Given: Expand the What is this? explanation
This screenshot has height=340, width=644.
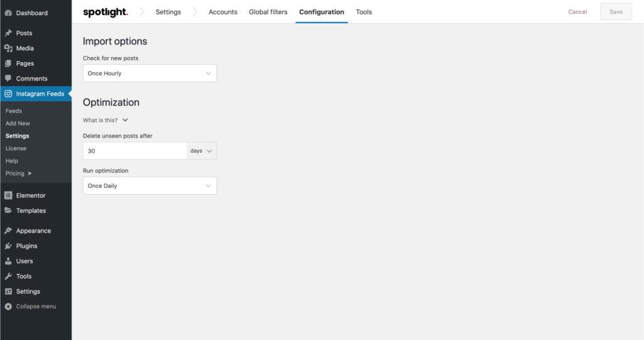Looking at the screenshot, I should click(106, 120).
